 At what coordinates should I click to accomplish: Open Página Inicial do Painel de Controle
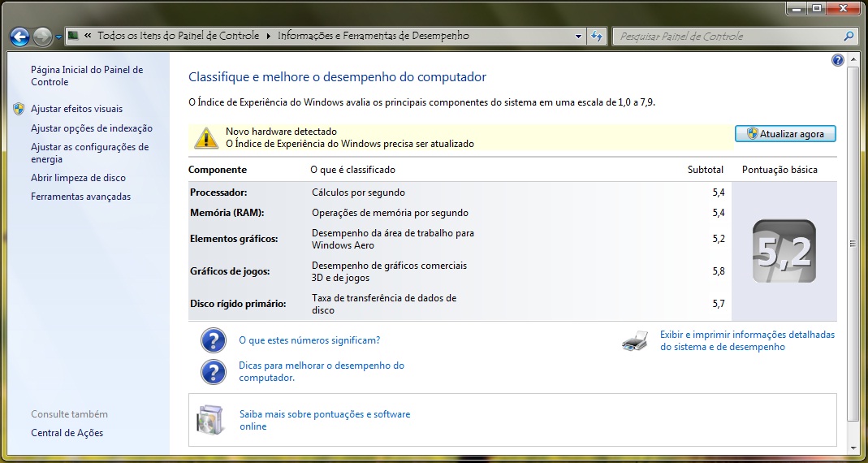[87, 76]
